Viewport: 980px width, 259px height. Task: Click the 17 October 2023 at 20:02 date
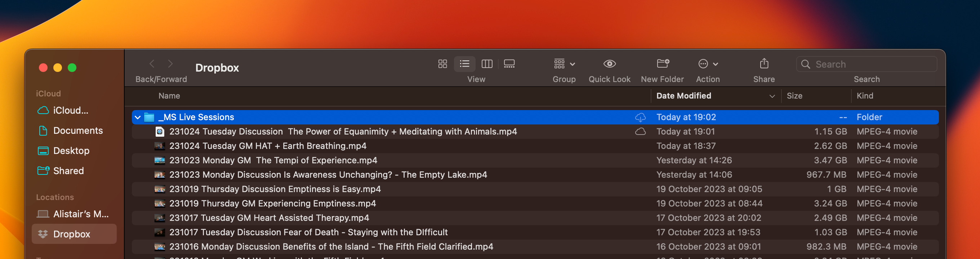point(708,218)
